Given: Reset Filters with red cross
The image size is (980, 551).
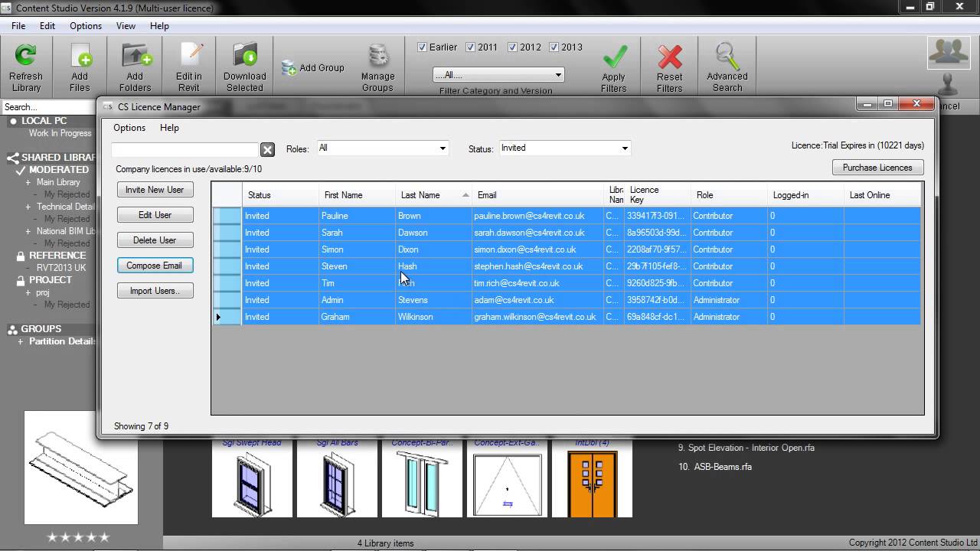Looking at the screenshot, I should pos(669,68).
